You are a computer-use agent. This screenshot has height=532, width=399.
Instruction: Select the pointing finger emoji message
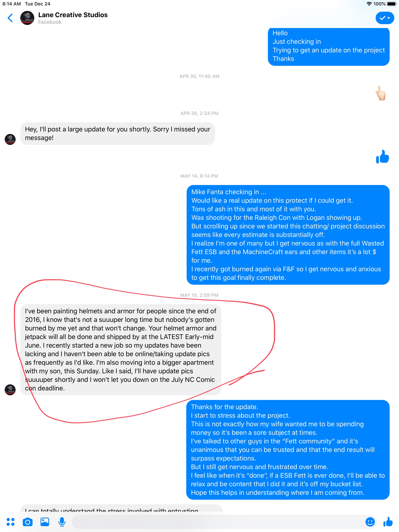pos(381,93)
